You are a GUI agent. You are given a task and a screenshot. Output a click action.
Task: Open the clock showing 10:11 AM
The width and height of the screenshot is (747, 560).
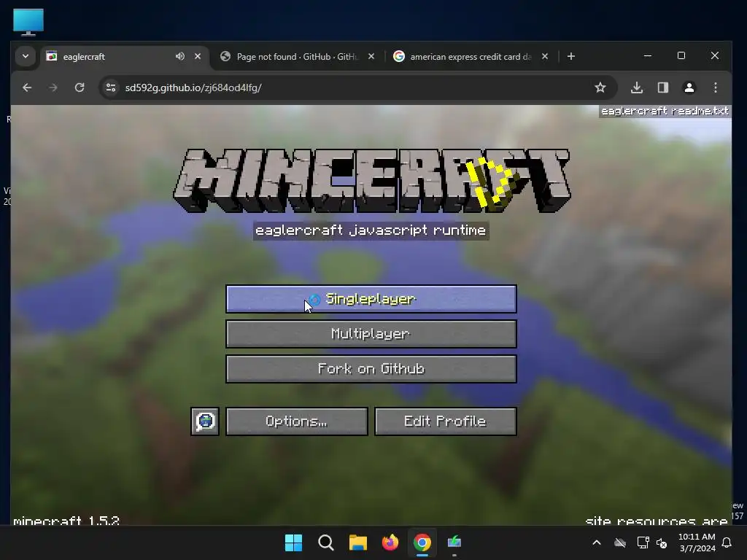click(x=697, y=542)
